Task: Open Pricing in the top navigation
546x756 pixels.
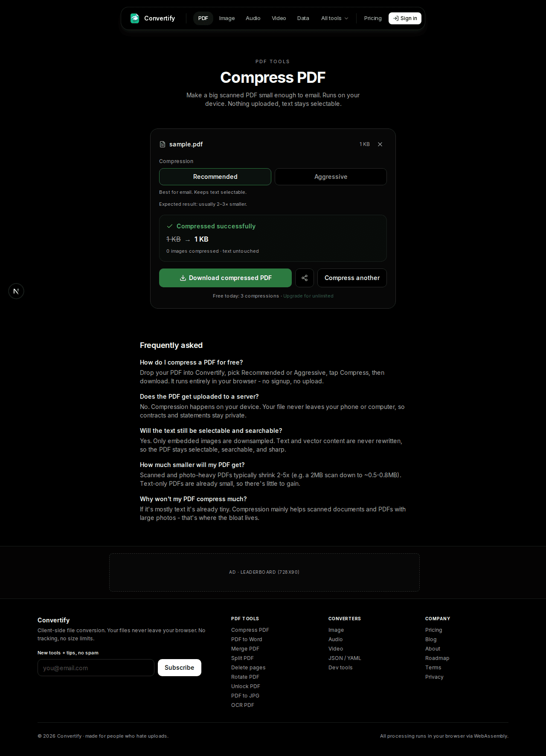Action: [x=373, y=18]
